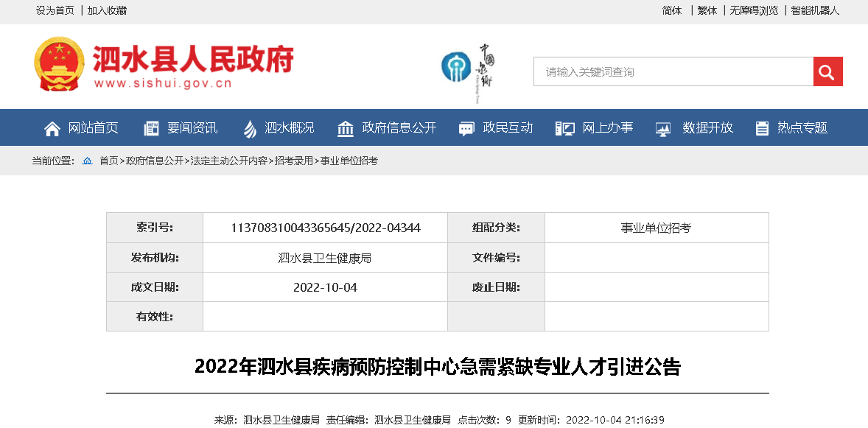Open the 政府信息公开 navigation menu
Image resolution: width=868 pixels, height=428 pixels.
pos(399,127)
